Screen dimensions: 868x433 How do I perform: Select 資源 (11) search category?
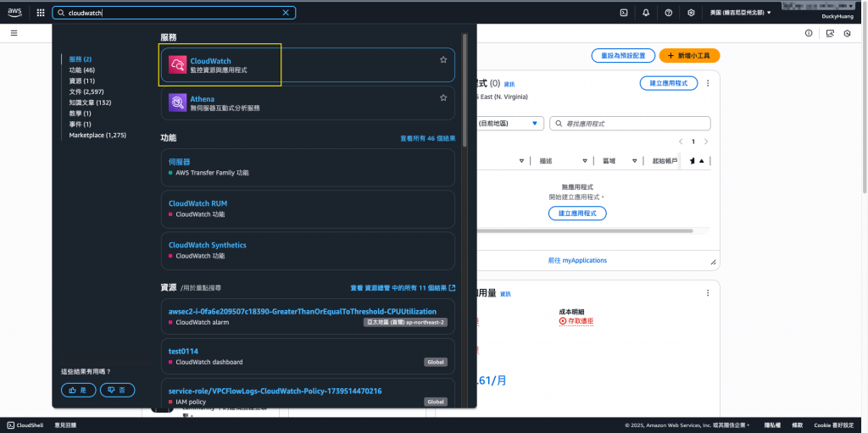point(82,80)
